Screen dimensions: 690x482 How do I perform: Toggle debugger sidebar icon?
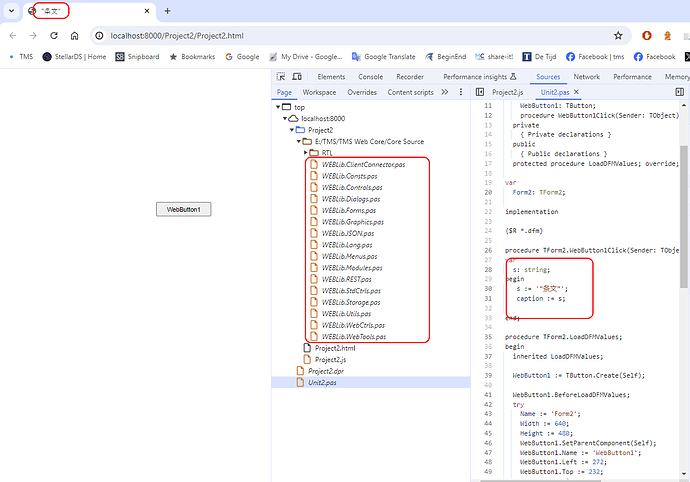pyautogui.click(x=679, y=92)
